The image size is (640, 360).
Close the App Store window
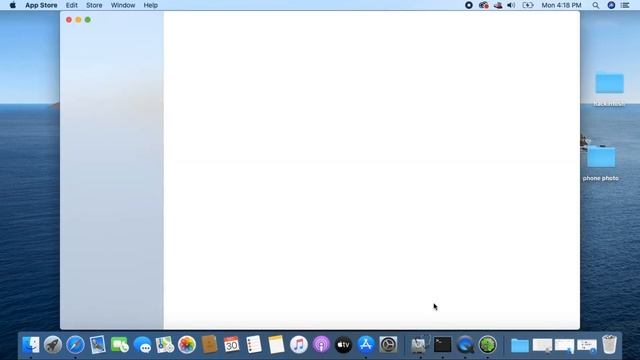coord(69,20)
